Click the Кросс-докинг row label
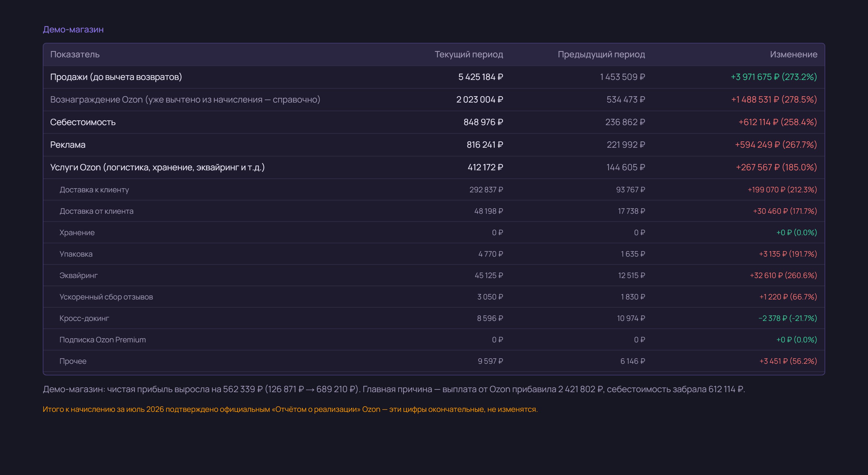The image size is (868, 475). click(x=84, y=318)
